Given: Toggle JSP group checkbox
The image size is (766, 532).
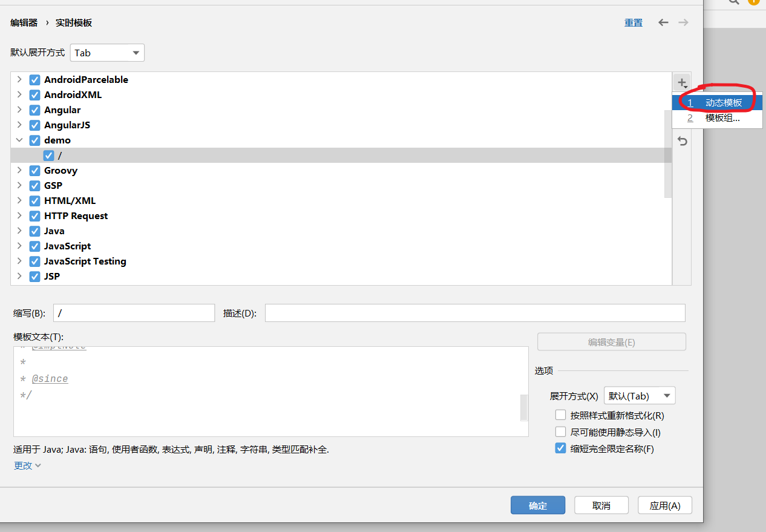Looking at the screenshot, I should point(35,276).
